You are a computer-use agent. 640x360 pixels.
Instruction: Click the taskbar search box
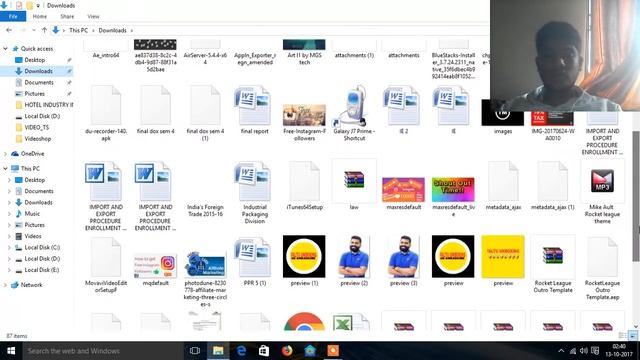(x=102, y=351)
